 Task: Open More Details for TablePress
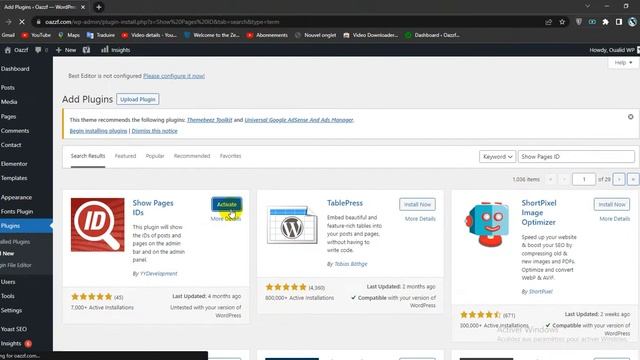(x=420, y=219)
